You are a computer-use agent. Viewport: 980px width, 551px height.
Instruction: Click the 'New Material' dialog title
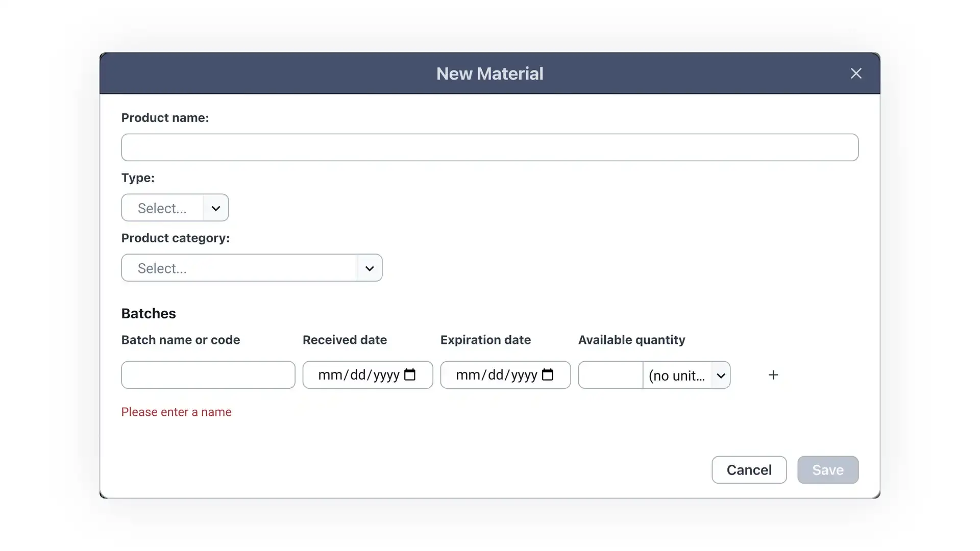pyautogui.click(x=489, y=73)
